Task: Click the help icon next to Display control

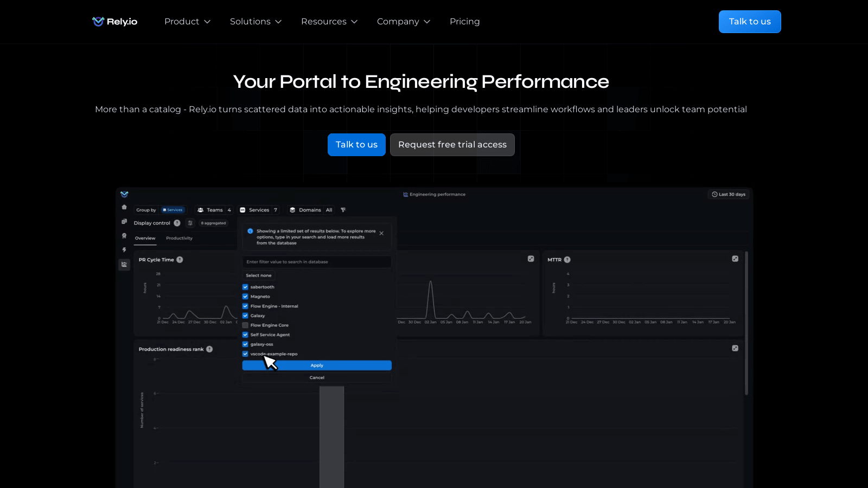Action: (177, 223)
